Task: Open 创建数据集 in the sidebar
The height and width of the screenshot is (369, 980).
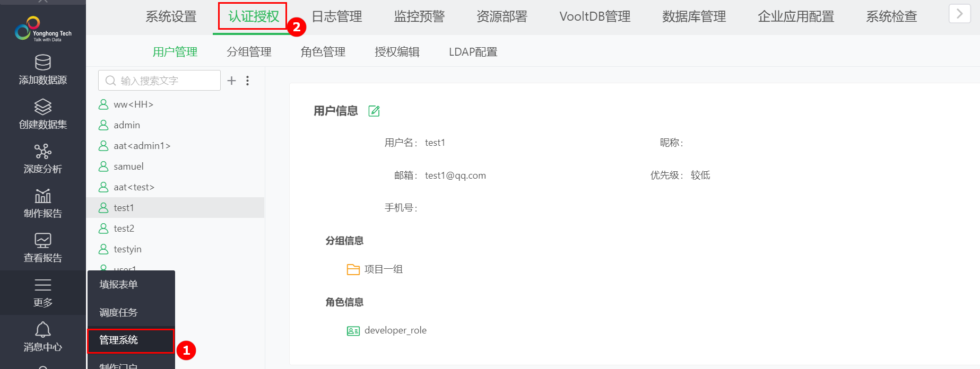Action: coord(42,115)
